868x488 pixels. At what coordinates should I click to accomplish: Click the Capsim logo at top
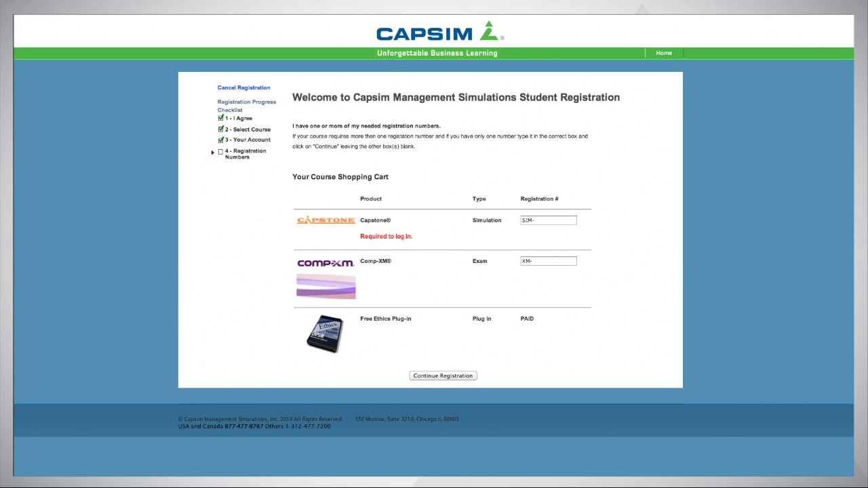click(x=440, y=32)
